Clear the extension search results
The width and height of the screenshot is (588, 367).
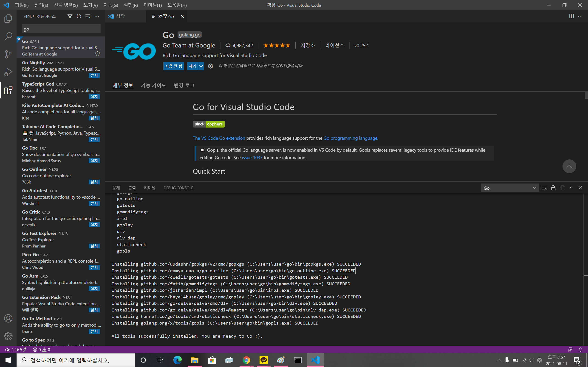coord(88,16)
